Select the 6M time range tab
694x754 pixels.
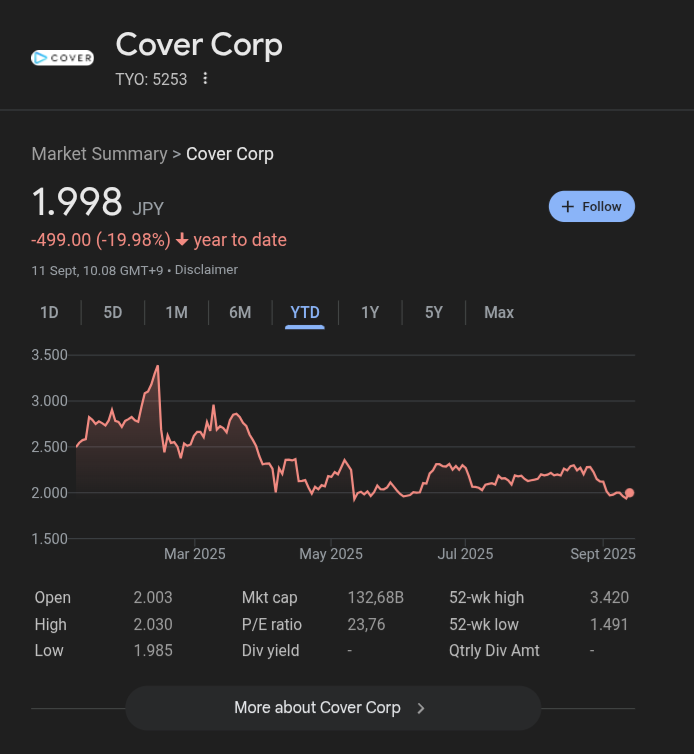point(240,313)
